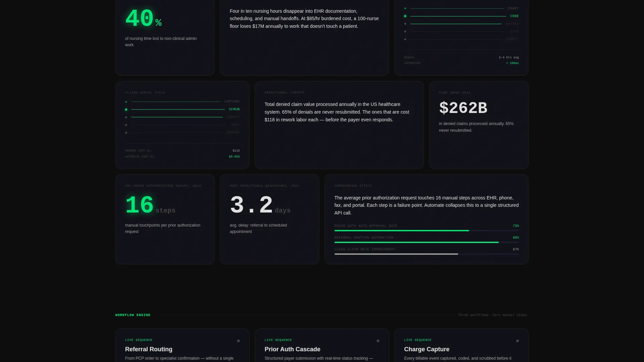The height and width of the screenshot is (362, 644).
Task: Click the LIVE SEQUENCE label above Referral Routing
Action: (139, 340)
